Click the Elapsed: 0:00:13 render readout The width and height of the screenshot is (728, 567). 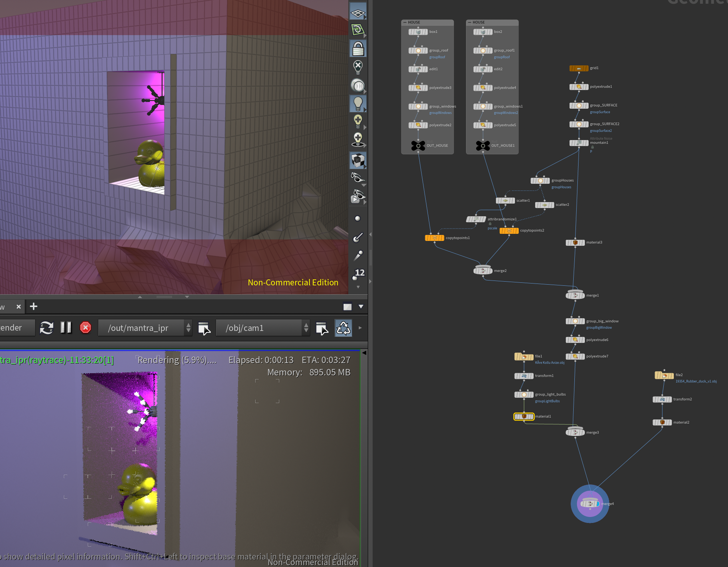pyautogui.click(x=261, y=360)
